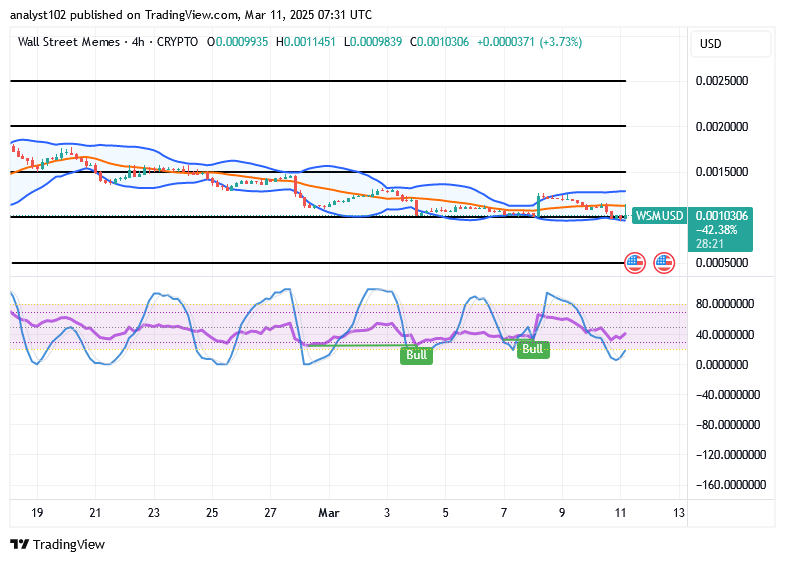Click the CRYPTO exchange label

177,42
